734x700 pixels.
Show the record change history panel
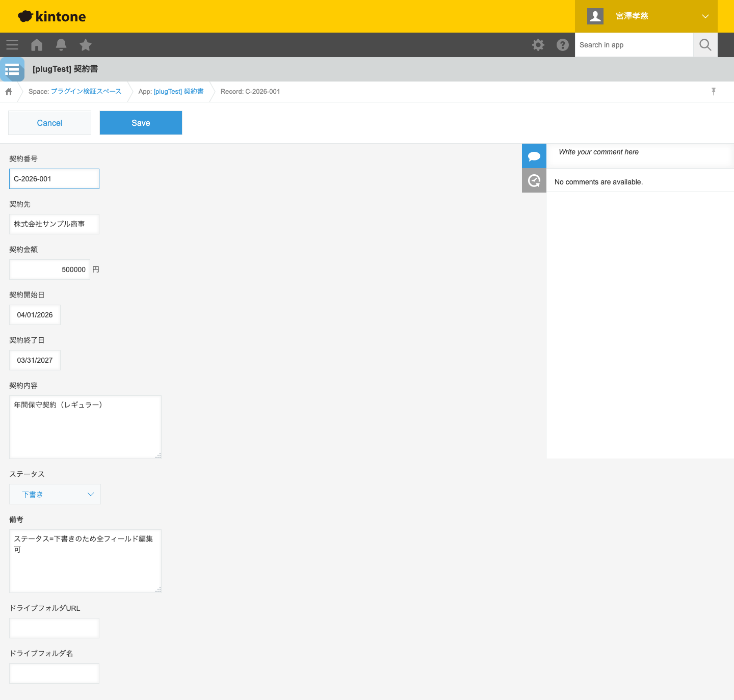tap(534, 180)
